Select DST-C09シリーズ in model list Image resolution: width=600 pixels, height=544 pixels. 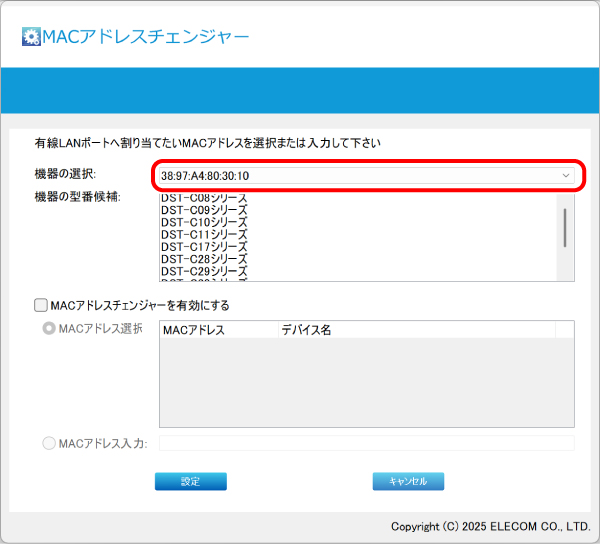pos(204,210)
